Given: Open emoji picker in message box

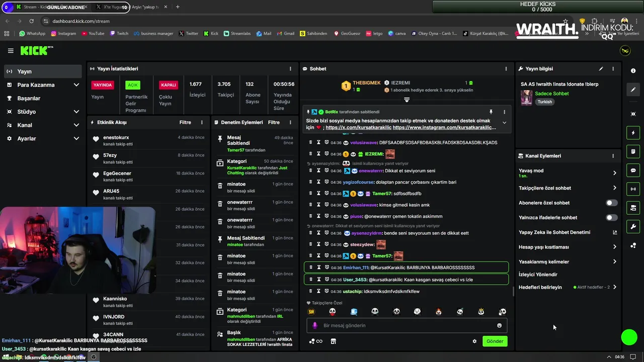Looking at the screenshot, I should tap(499, 325).
